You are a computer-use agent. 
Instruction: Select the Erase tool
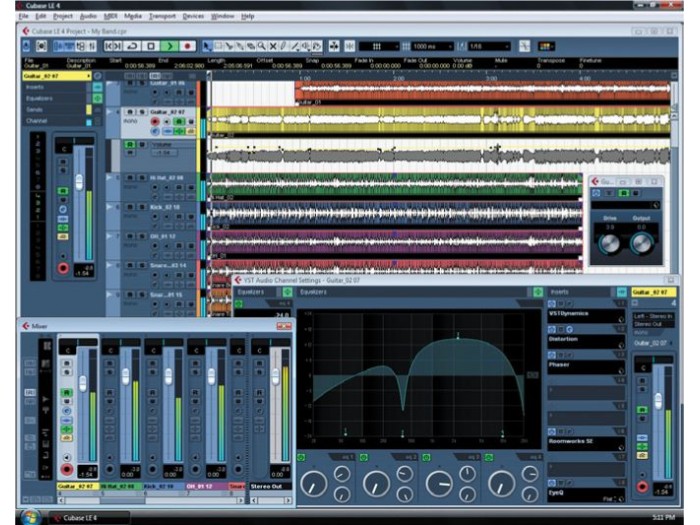[x=251, y=46]
